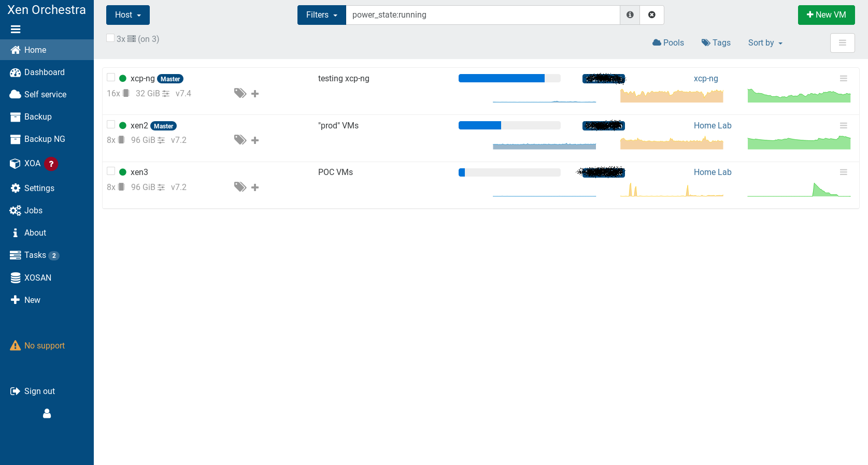Click the No support warning triangle icon
The height and width of the screenshot is (465, 868).
pos(15,345)
